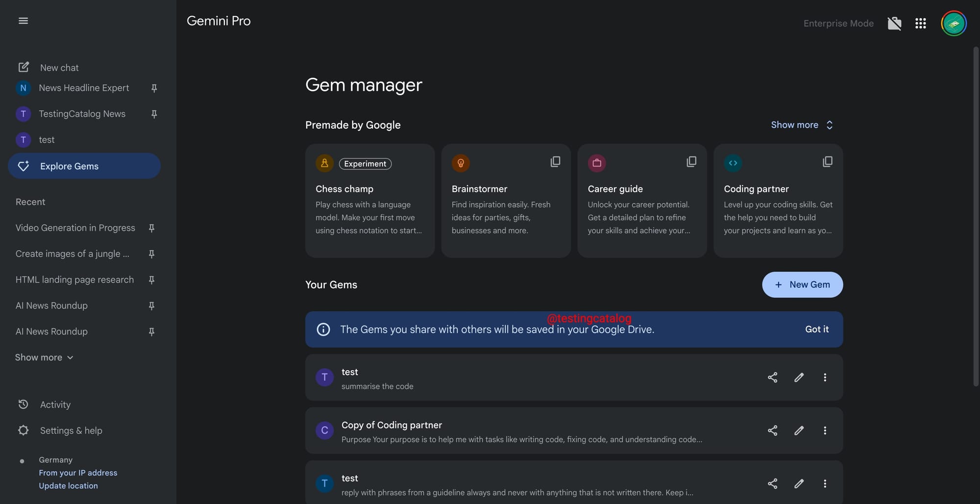The width and height of the screenshot is (980, 504).
Task: Create a New Gem
Action: (802, 285)
